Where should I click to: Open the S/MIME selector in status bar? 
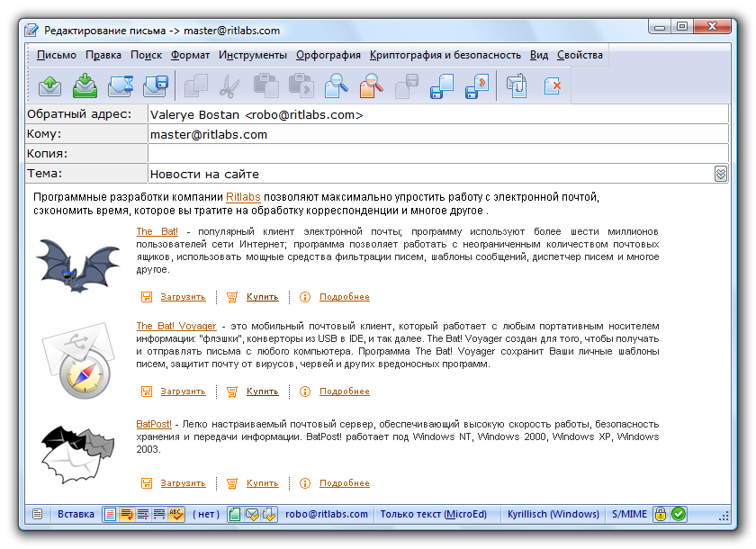point(629,514)
